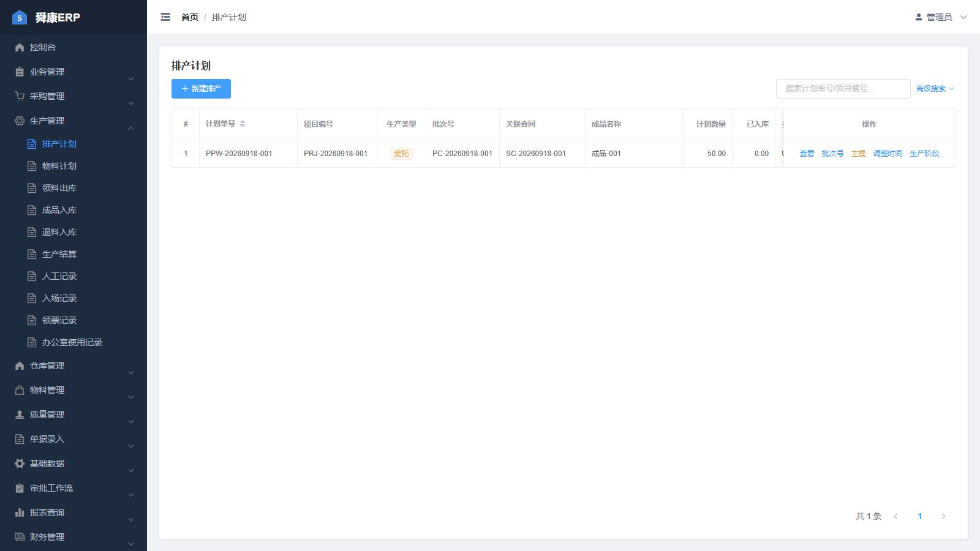This screenshot has width=980, height=551.
Task: Focus the 搜索计划单号 search field
Action: click(x=843, y=89)
